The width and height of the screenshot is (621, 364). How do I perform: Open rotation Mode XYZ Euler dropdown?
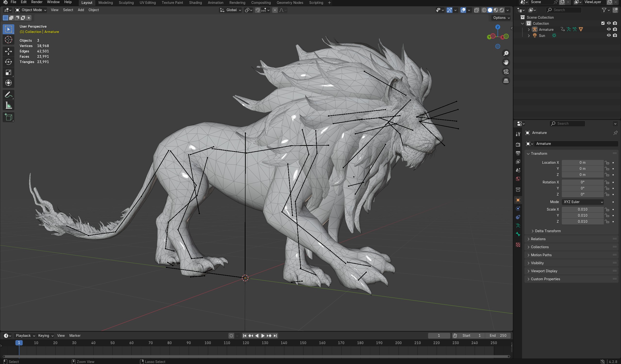click(x=583, y=202)
